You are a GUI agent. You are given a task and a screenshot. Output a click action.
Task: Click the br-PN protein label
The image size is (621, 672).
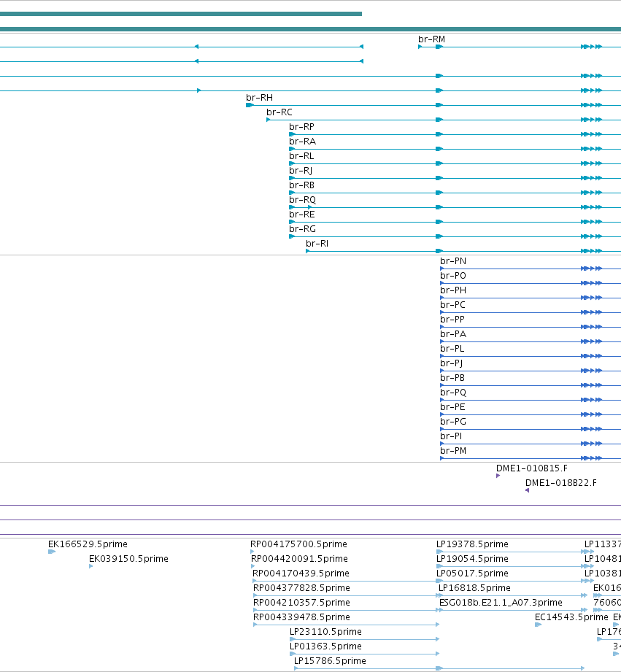(x=453, y=260)
